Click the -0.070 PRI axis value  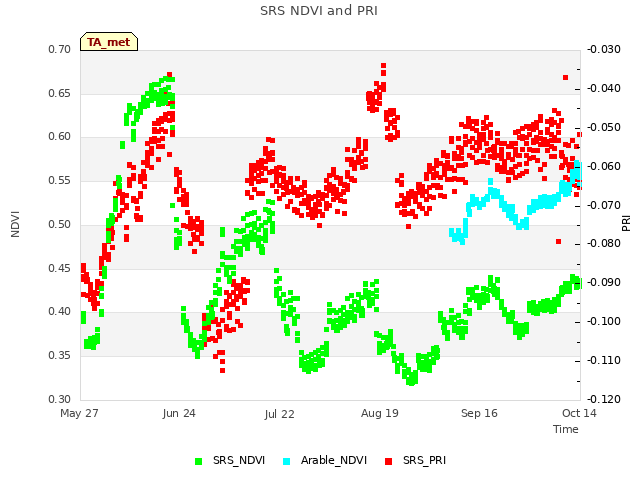click(604, 205)
